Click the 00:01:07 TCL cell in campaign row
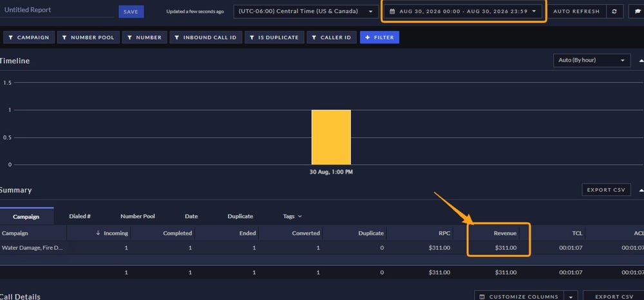 tap(571, 248)
